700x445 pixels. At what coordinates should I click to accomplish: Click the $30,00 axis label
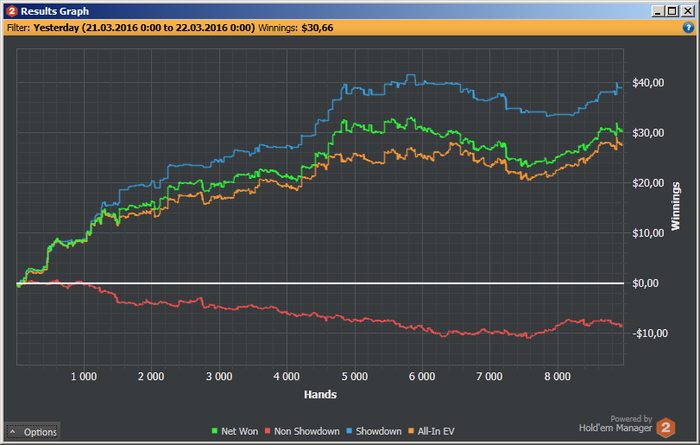[648, 133]
